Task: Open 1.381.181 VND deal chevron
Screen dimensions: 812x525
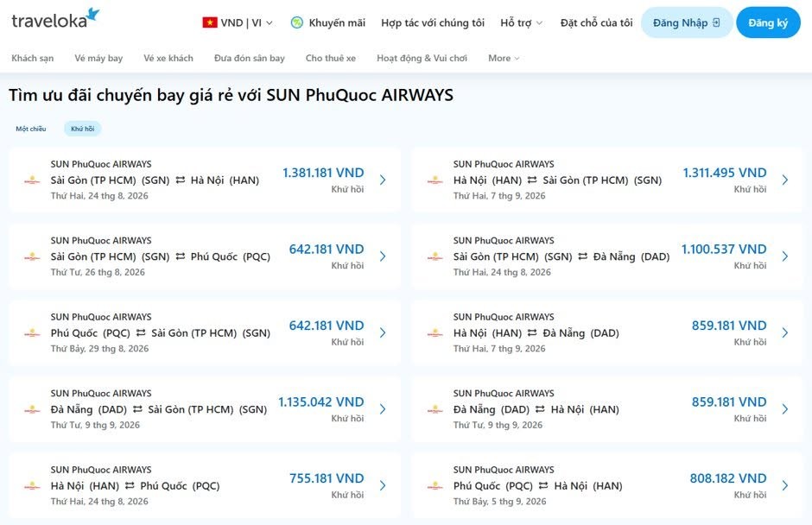Action: [x=383, y=180]
